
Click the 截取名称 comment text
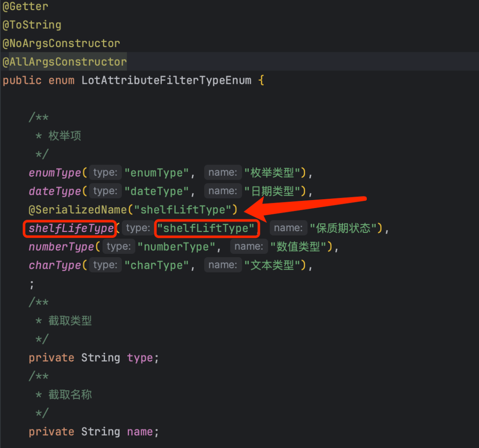[x=70, y=395]
